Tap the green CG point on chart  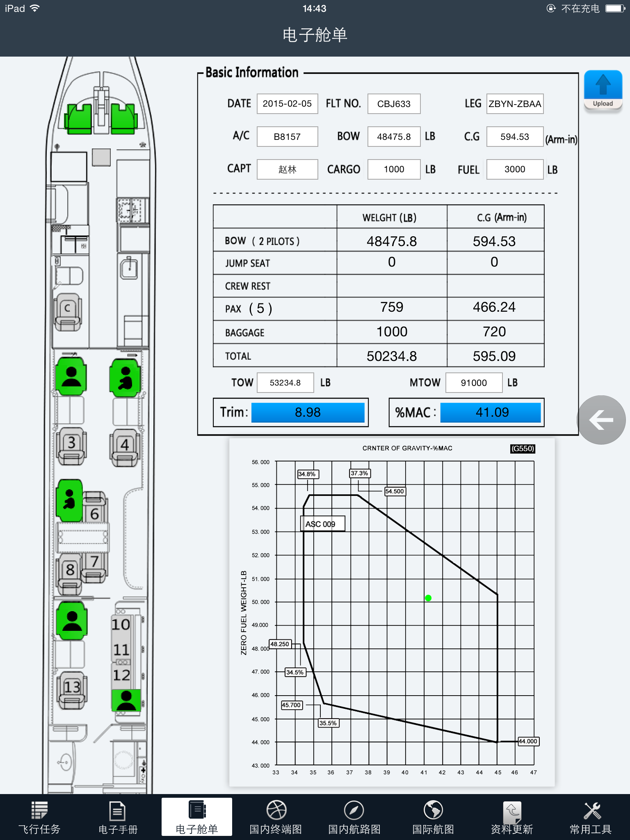pyautogui.click(x=428, y=598)
